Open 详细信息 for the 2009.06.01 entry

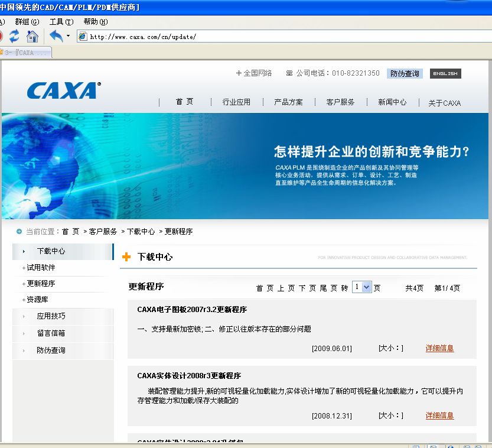439,348
